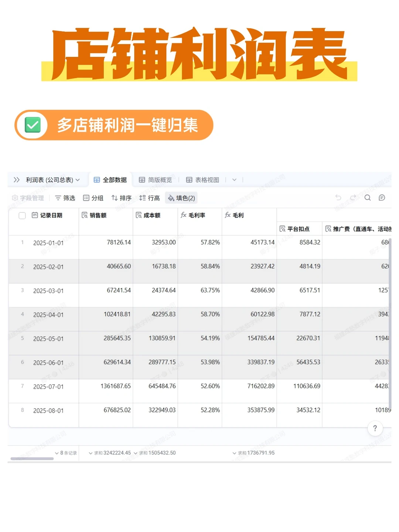Open the 排序 sort tool
The image size is (399, 532).
[122, 198]
